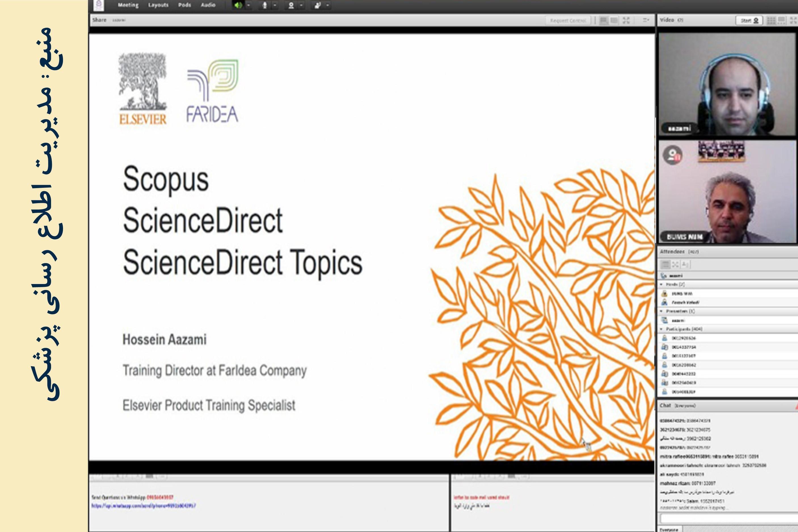
Task: Click the raise hand status icon
Action: click(317, 5)
